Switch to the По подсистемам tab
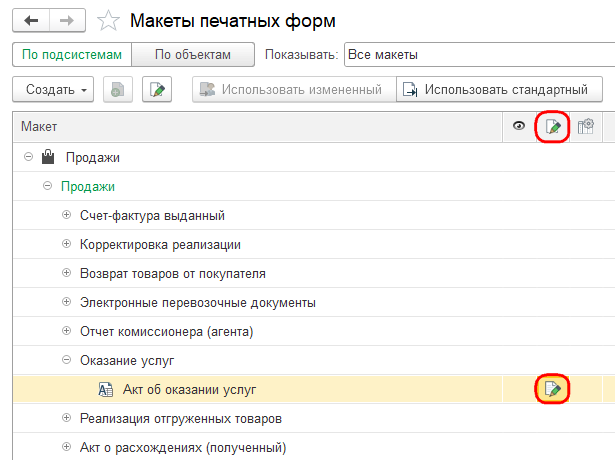The width and height of the screenshot is (615, 460). tap(72, 55)
